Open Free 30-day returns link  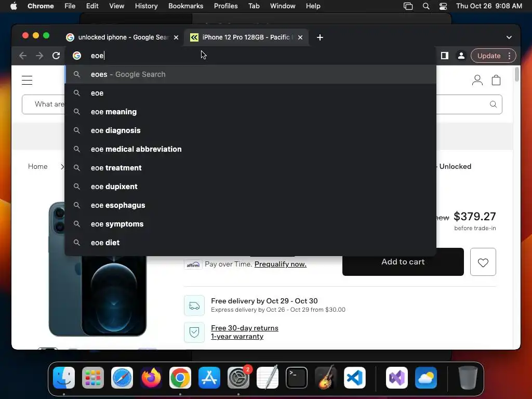click(245, 328)
